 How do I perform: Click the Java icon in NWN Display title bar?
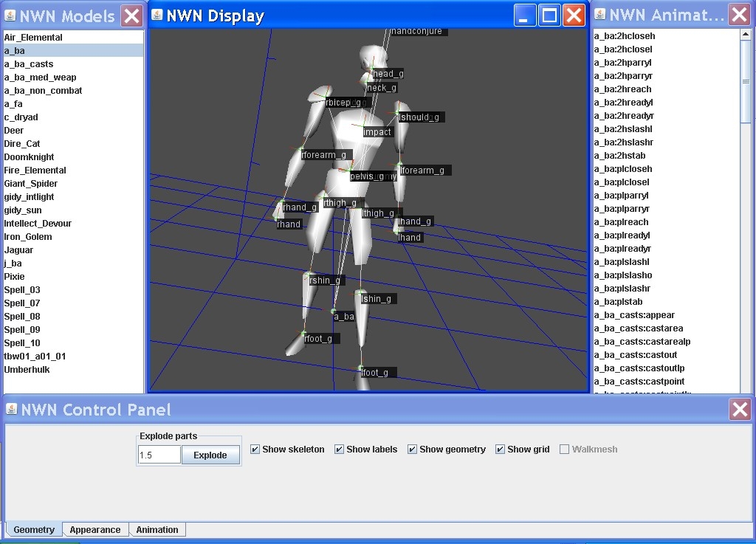click(x=157, y=16)
